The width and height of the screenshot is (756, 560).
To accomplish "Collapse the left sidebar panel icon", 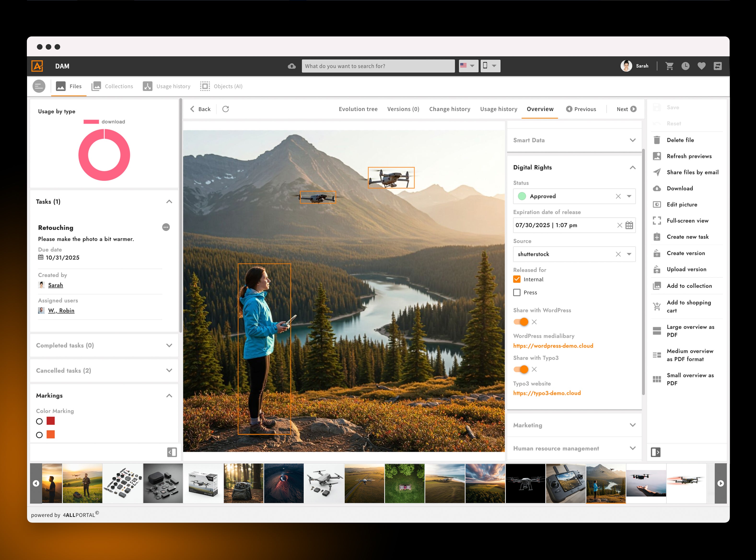I will pyautogui.click(x=172, y=452).
